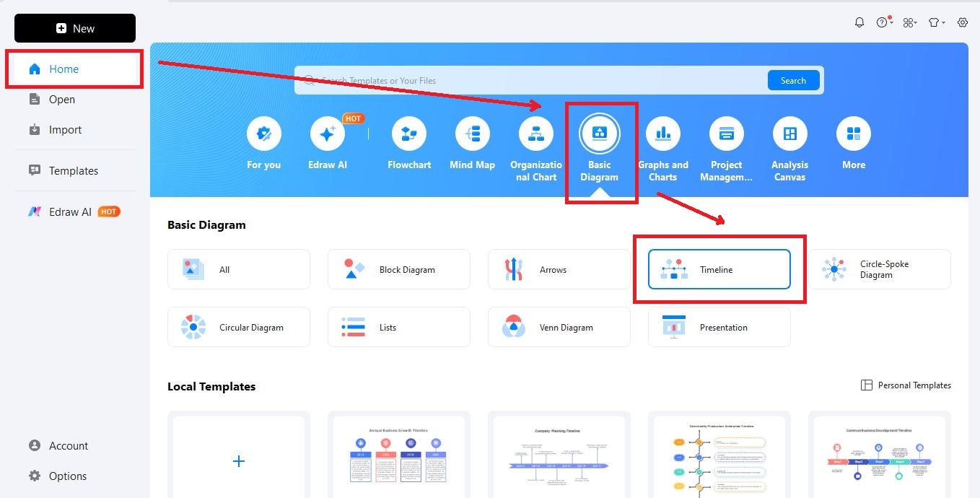Expand the theme selector dropdown

click(x=936, y=22)
